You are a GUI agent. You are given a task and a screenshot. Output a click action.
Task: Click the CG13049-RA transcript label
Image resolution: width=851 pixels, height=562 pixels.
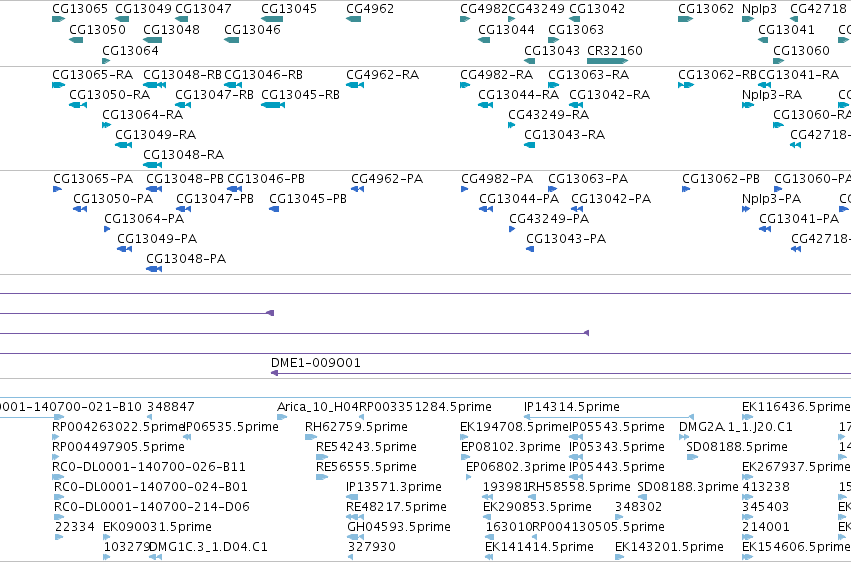155,135
